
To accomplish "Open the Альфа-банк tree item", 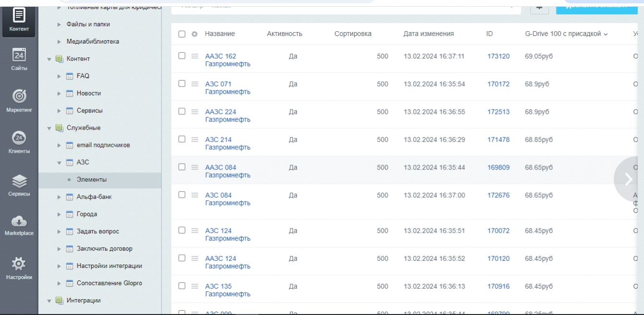I will point(94,197).
